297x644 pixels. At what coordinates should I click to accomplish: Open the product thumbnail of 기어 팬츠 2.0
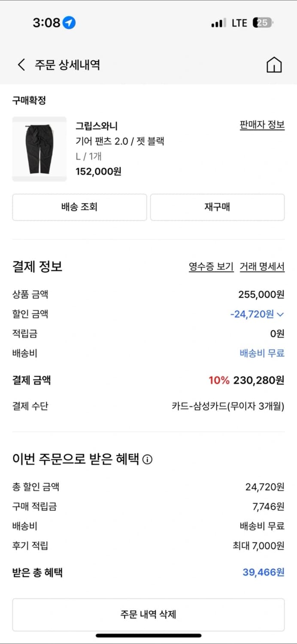click(x=39, y=149)
